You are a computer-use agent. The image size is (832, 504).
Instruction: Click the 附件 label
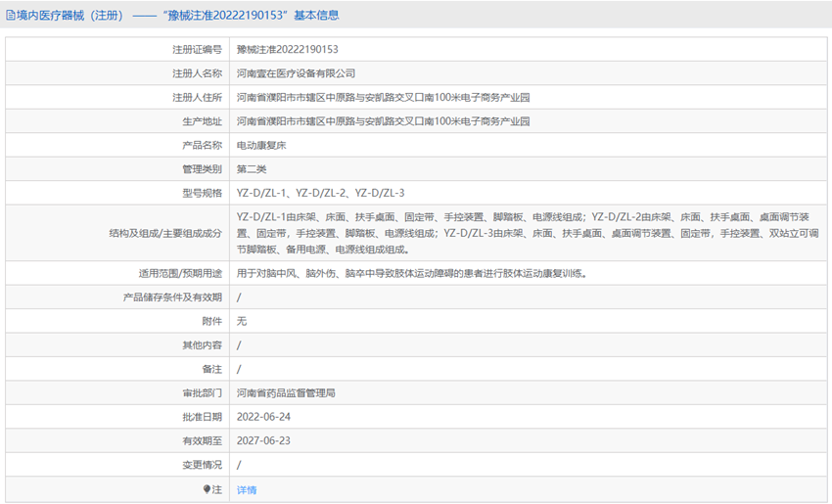pyautogui.click(x=212, y=321)
